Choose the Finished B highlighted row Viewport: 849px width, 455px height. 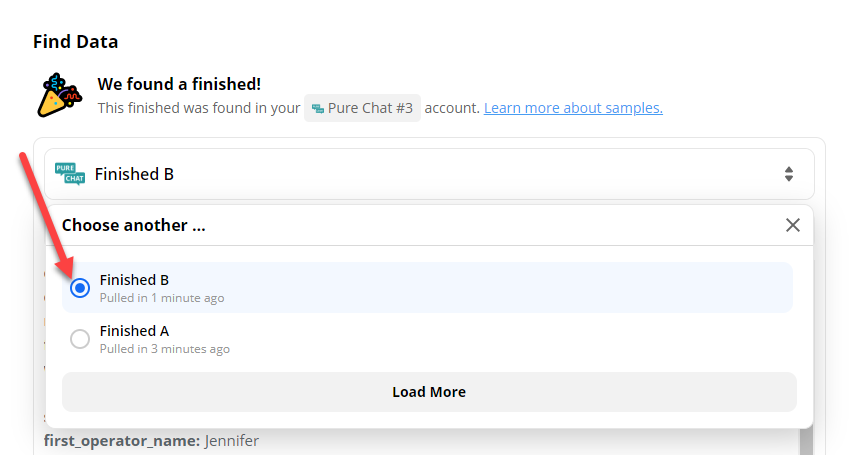428,288
